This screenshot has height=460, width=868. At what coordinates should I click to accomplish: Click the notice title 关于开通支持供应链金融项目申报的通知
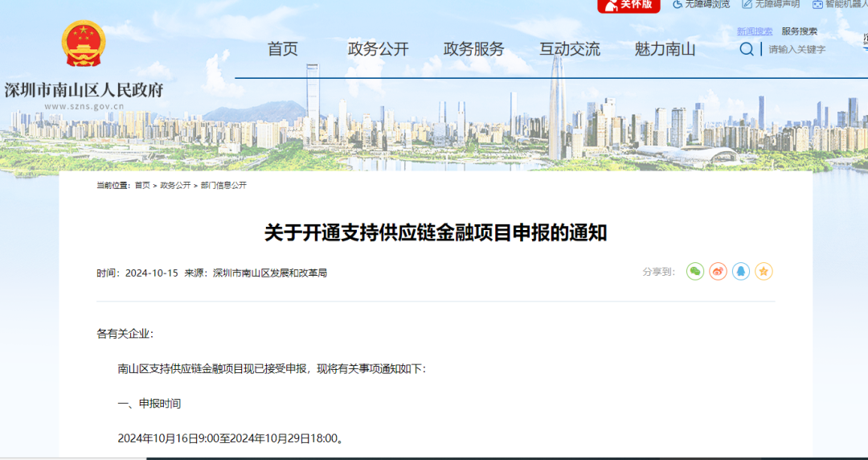click(x=436, y=232)
